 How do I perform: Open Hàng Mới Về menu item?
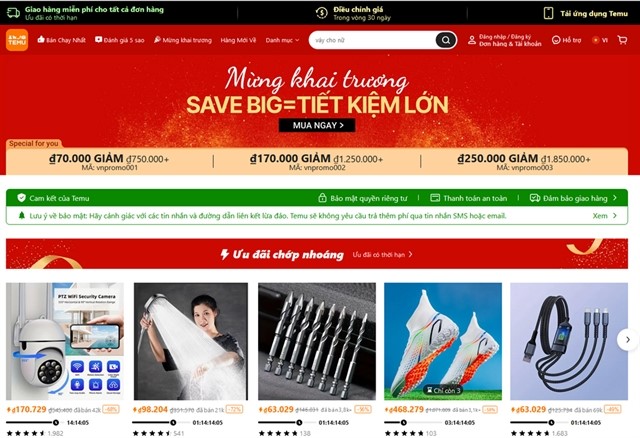pyautogui.click(x=238, y=40)
